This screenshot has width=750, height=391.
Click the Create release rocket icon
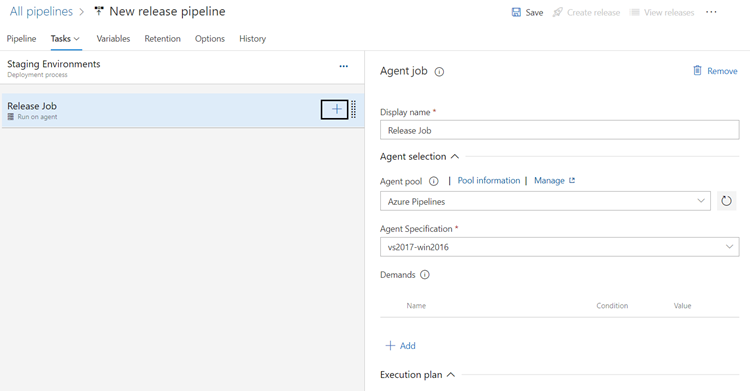pos(557,12)
